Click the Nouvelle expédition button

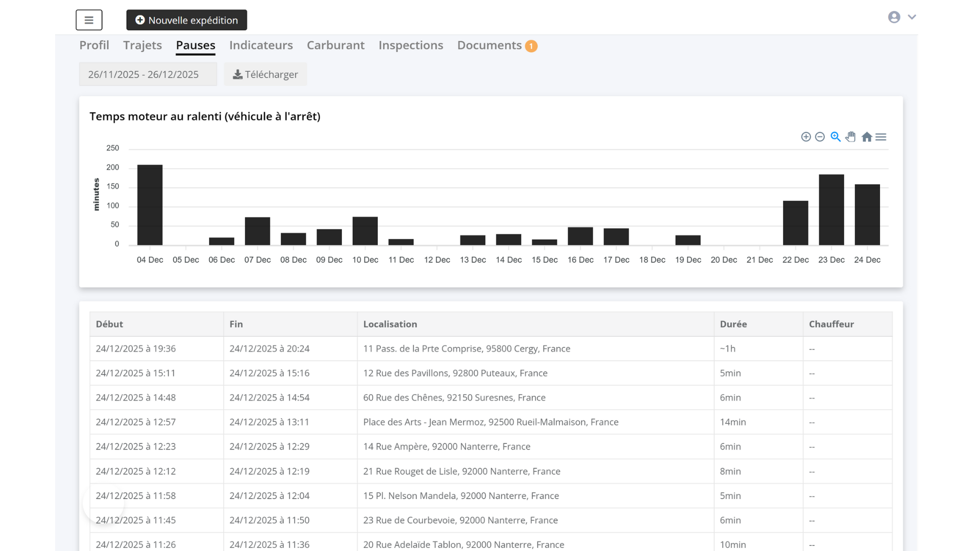click(x=187, y=20)
